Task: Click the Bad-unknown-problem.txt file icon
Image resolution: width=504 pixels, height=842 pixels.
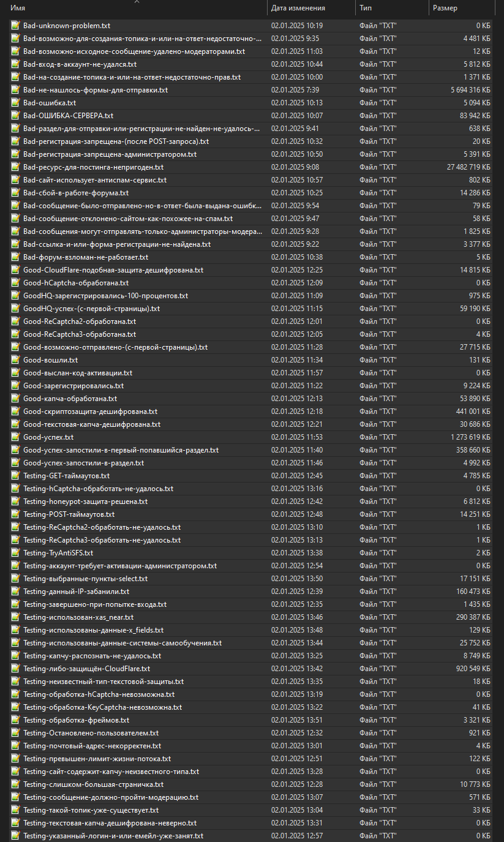Action: pyautogui.click(x=15, y=26)
